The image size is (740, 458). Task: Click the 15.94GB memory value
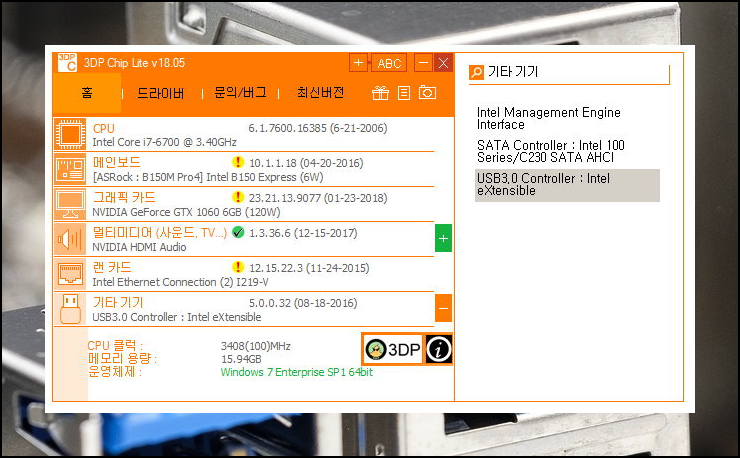click(x=241, y=359)
